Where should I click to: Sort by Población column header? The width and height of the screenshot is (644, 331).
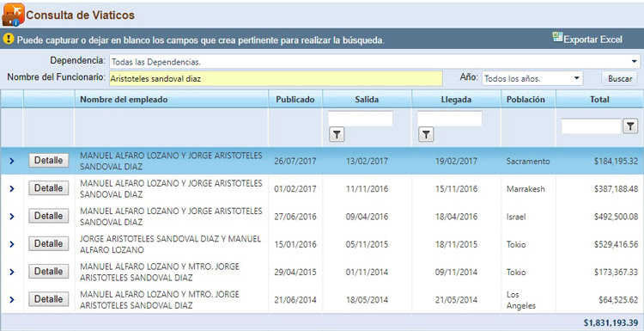tap(526, 100)
